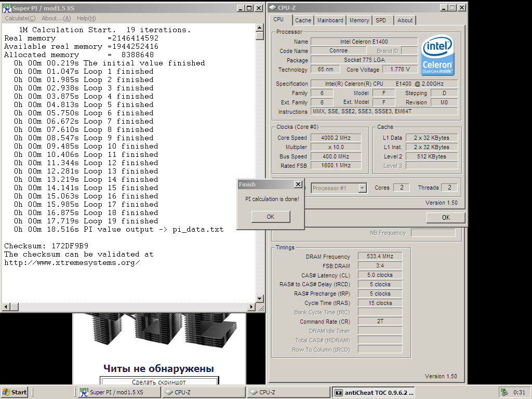Click the Instructions field listing MMX, SSE

pos(384,111)
